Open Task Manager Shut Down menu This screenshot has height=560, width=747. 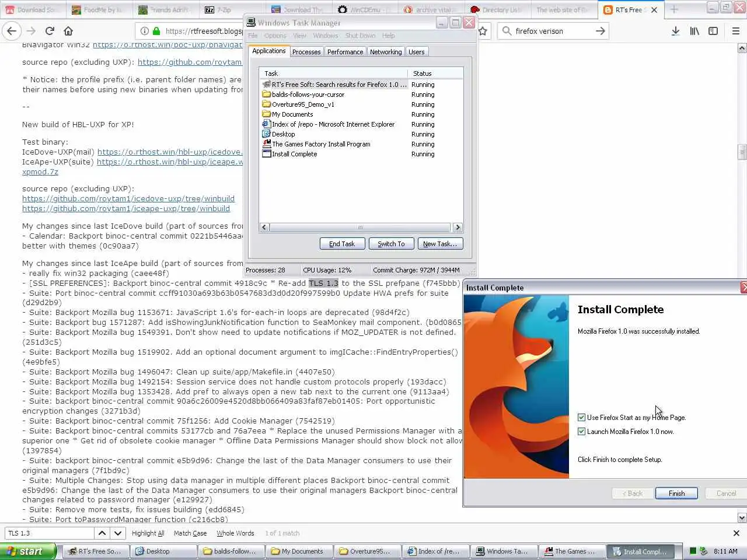tap(360, 36)
